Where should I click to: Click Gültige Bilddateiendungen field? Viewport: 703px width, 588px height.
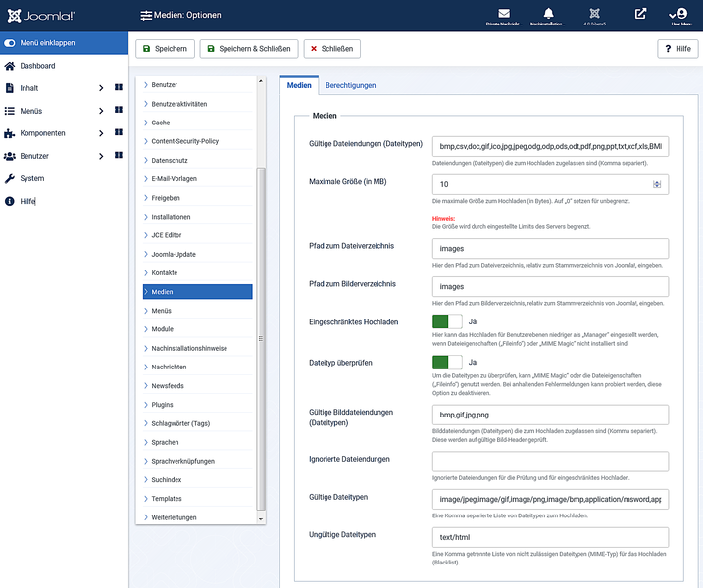coord(550,415)
